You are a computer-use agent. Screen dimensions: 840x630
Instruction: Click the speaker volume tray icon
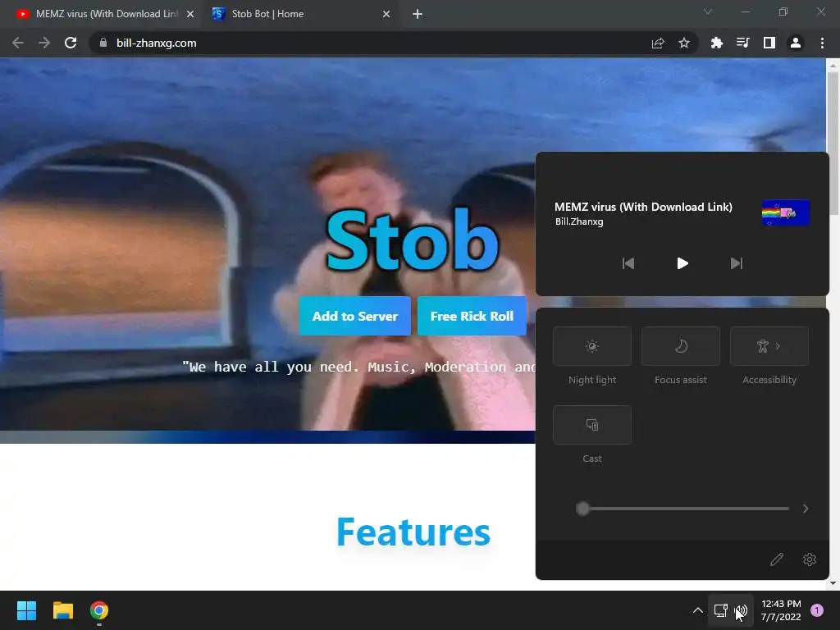click(741, 610)
